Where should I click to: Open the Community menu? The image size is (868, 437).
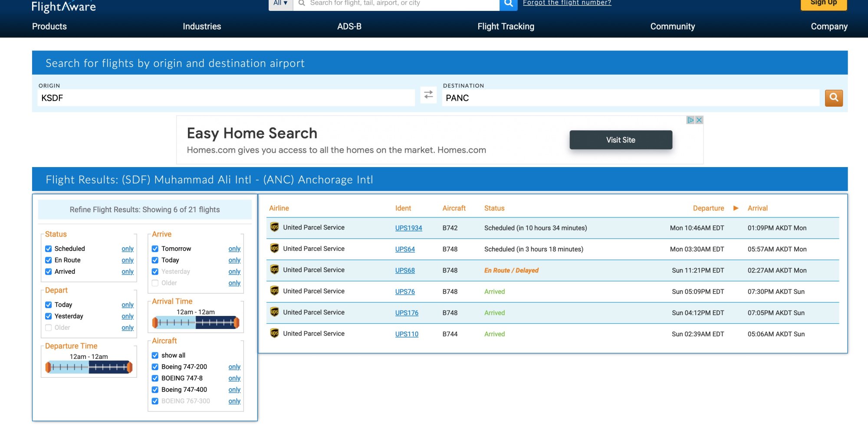672,26
